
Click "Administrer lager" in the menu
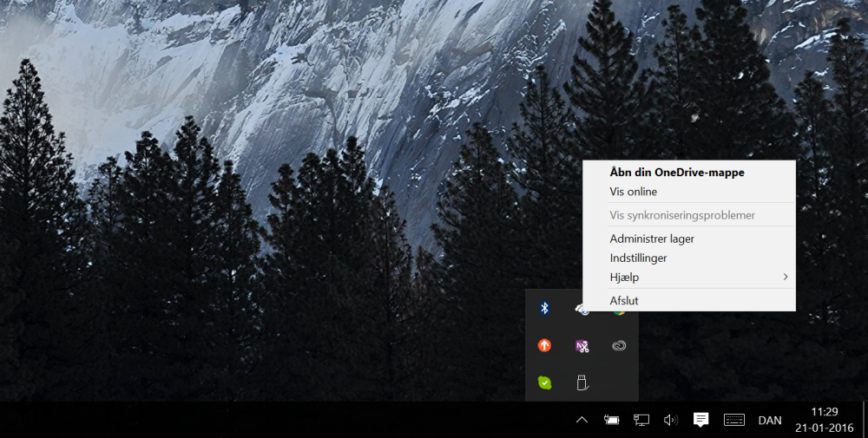[652, 239]
